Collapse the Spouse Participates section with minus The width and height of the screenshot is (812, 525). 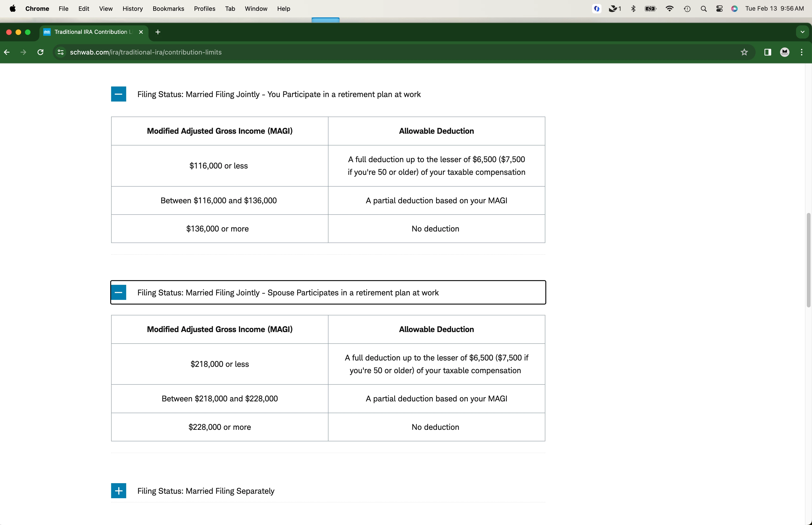pyautogui.click(x=119, y=293)
